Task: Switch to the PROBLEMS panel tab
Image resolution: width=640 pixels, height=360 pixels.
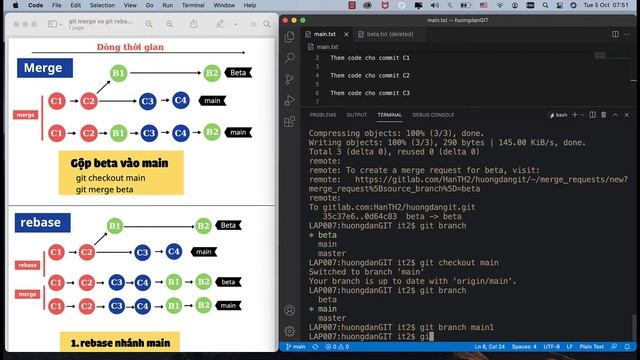Action: point(323,115)
